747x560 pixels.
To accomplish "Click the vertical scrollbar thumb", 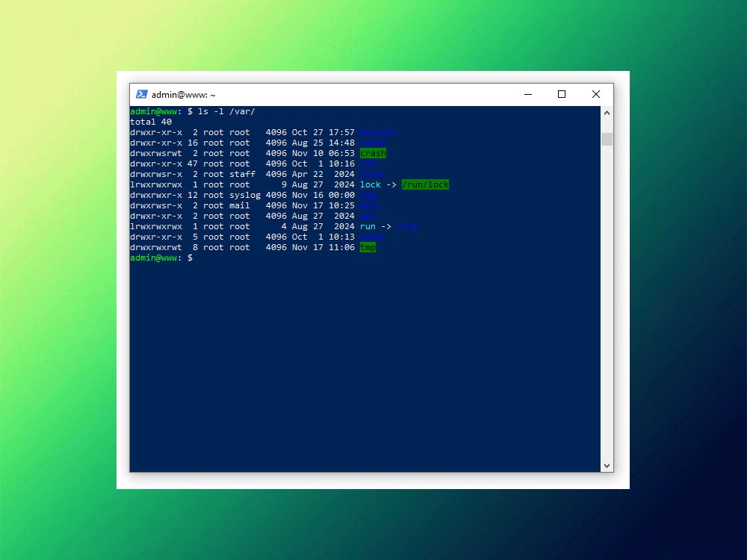I will (607, 139).
